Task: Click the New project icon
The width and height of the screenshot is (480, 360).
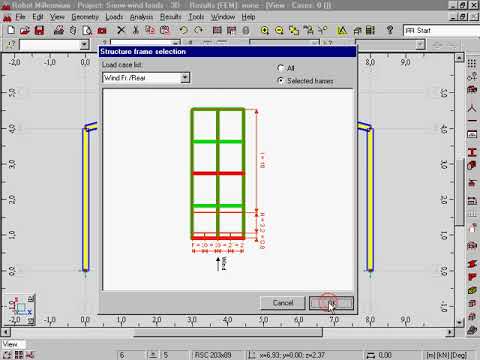Action: 11,30
